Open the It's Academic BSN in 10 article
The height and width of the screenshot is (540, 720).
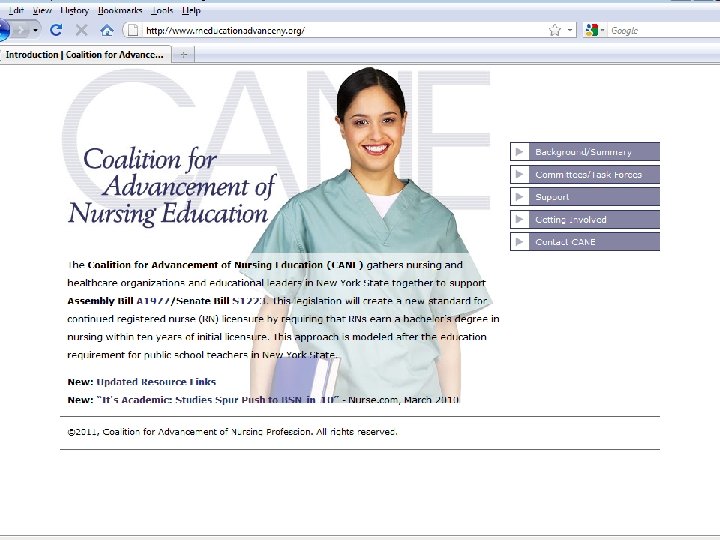tap(218, 400)
